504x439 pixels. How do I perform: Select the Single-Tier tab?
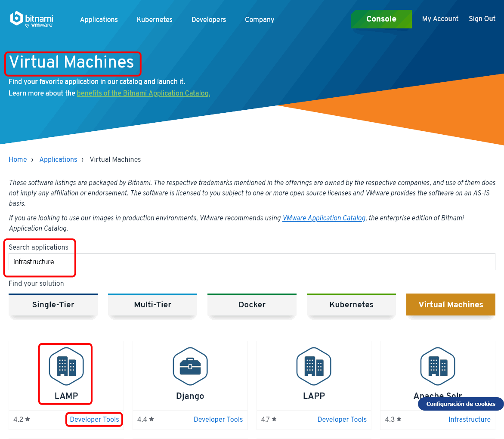[53, 304]
